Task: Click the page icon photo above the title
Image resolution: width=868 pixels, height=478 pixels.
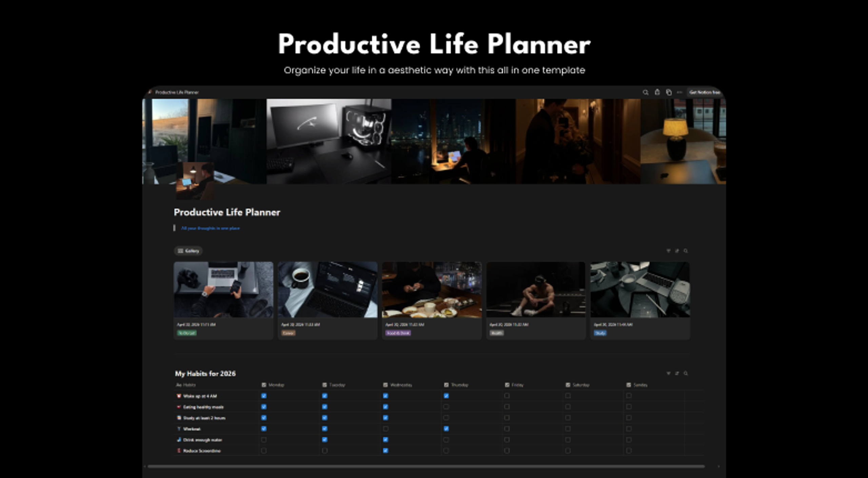Action: pyautogui.click(x=195, y=181)
